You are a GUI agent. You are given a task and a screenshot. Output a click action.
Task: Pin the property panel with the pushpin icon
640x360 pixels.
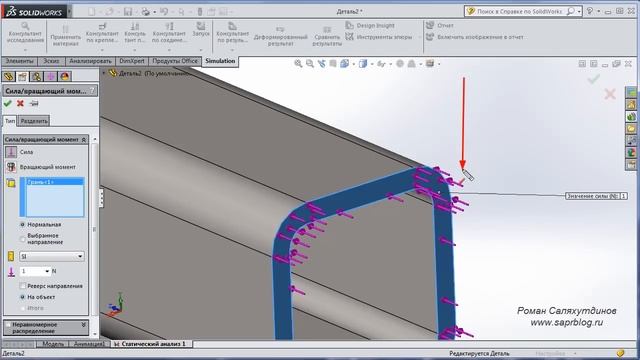coord(34,104)
